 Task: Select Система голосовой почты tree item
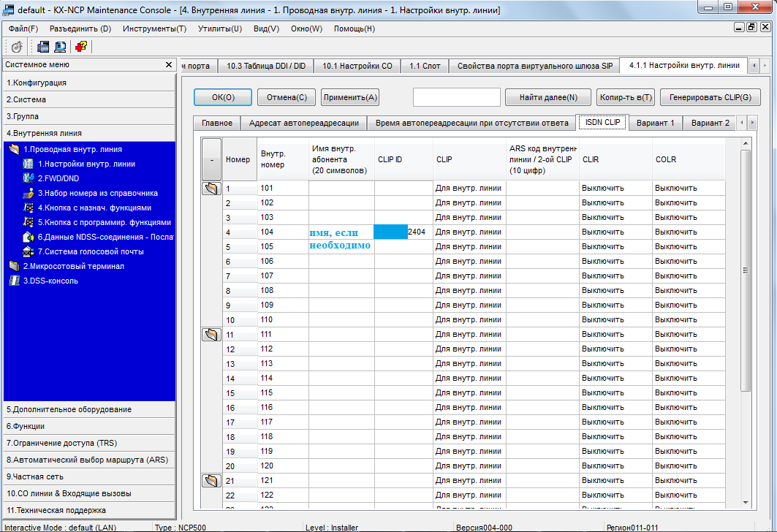91,251
